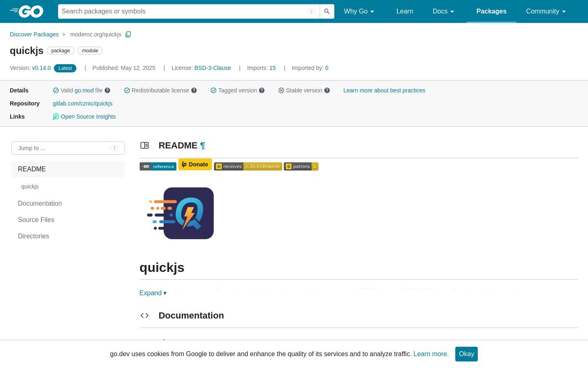The image size is (588, 368).
Task: Open gitlab.com/cznic/quickjs repository link
Action: (82, 103)
